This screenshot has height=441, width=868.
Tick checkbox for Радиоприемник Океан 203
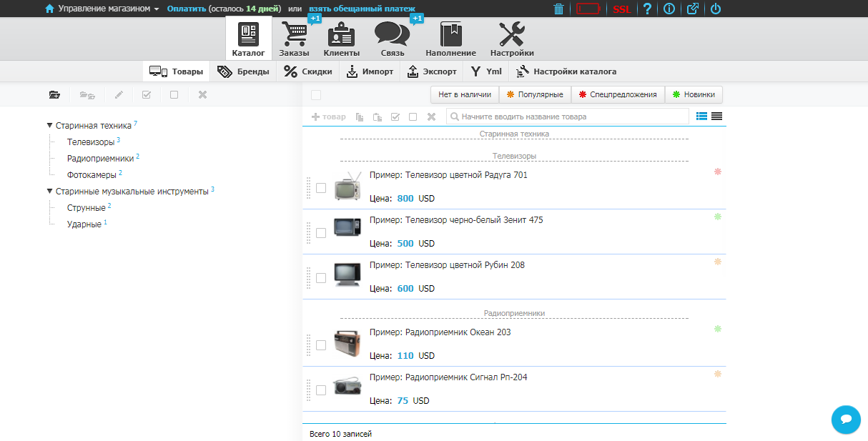point(321,345)
